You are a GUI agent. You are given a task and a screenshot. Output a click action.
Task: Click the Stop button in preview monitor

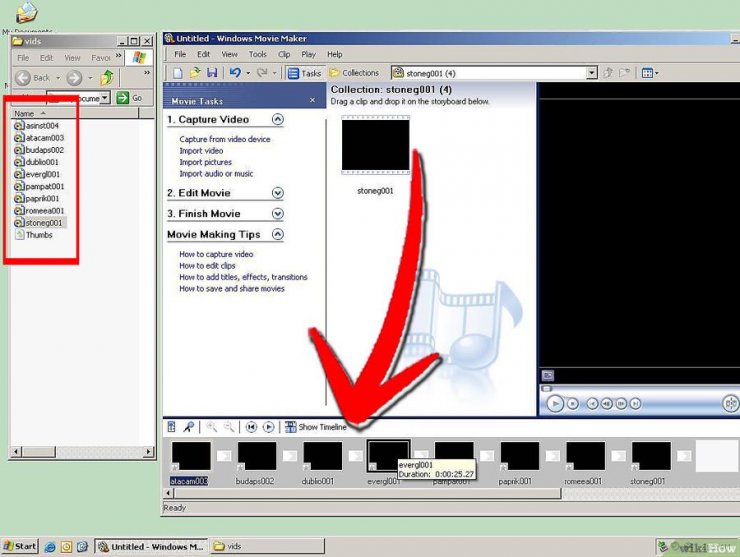tap(572, 404)
